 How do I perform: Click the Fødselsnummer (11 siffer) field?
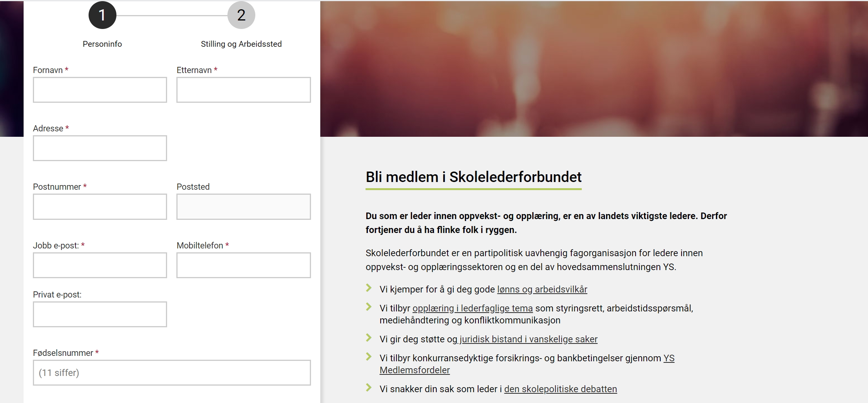tap(172, 372)
